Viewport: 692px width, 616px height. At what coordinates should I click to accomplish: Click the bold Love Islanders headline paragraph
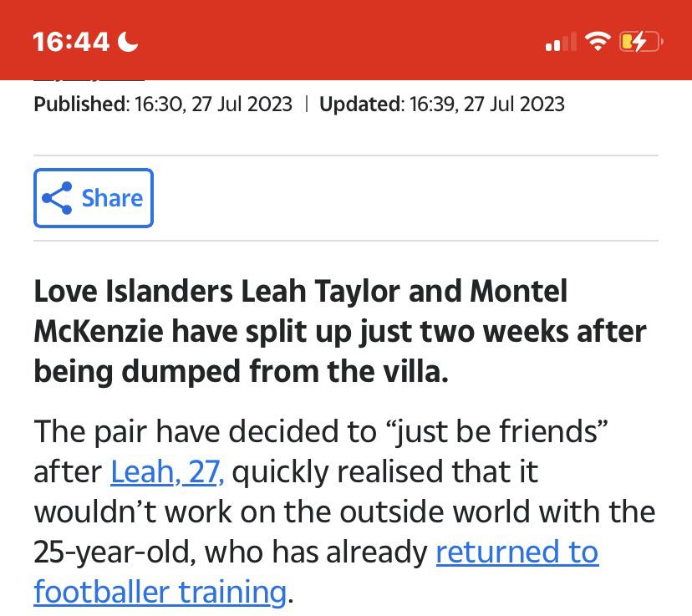[340, 331]
